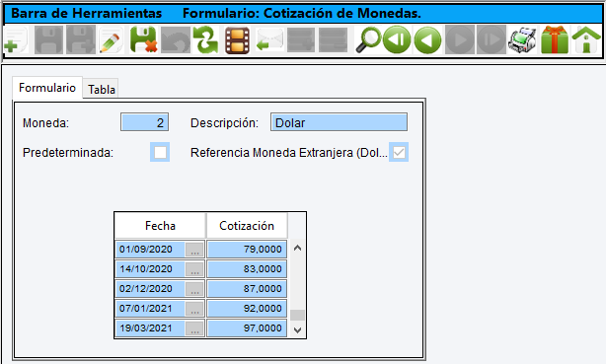This screenshot has width=606, height=364.
Task: Click the Cotización column header
Action: (x=247, y=226)
